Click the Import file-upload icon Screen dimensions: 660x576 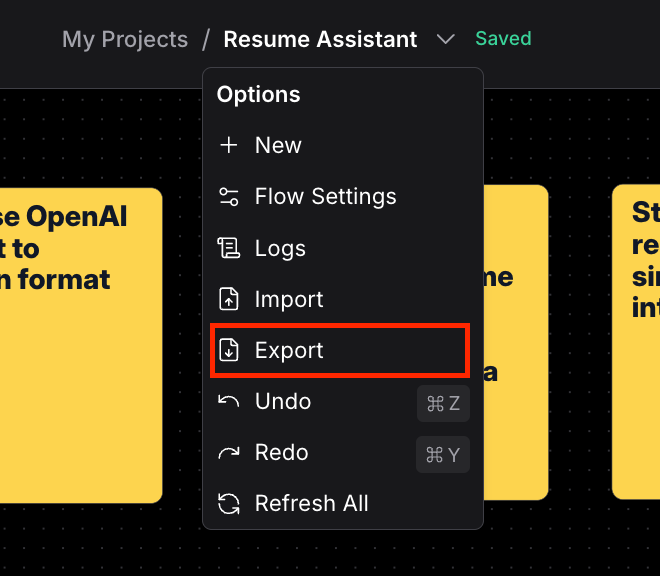(x=229, y=299)
